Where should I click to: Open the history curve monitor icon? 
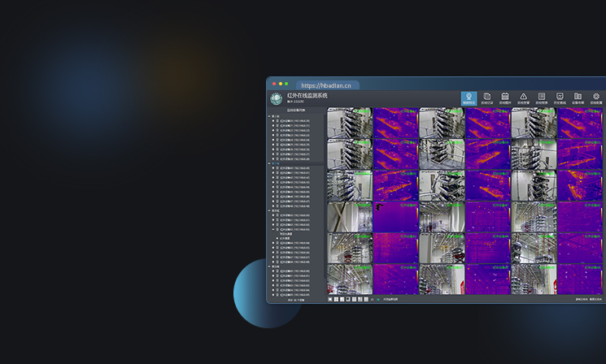[x=560, y=98]
